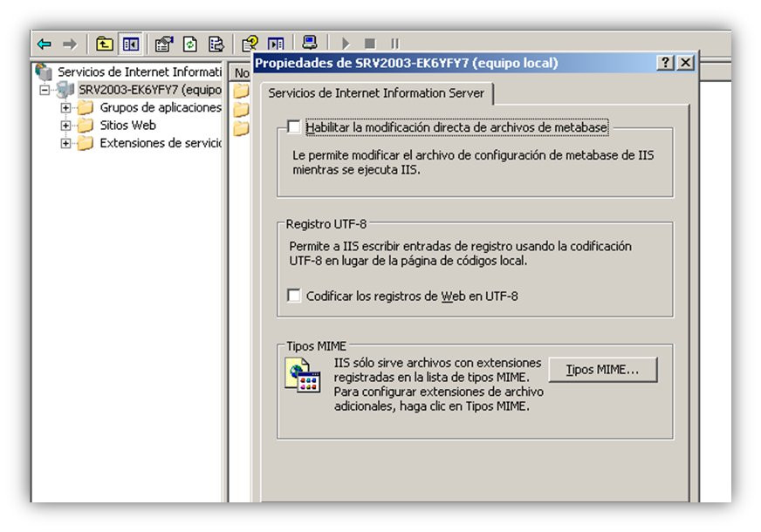Click the Forward arrow toolbar icon

tap(70, 44)
